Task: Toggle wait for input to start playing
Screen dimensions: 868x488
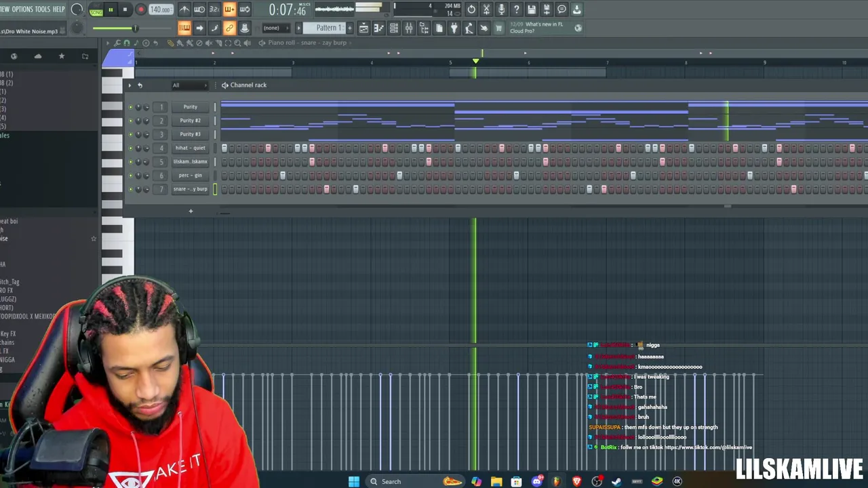Action: 199,9
